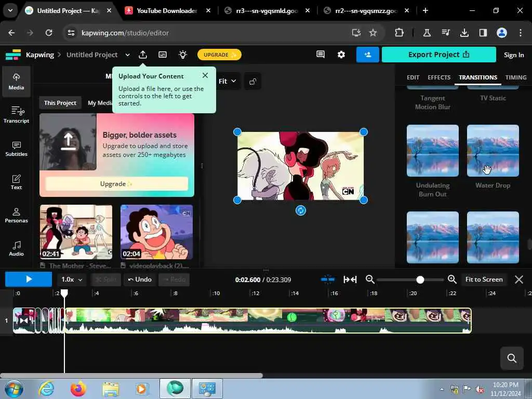Screen dimensions: 532x399
Task: Open browser downloads icon
Action: click(464, 33)
